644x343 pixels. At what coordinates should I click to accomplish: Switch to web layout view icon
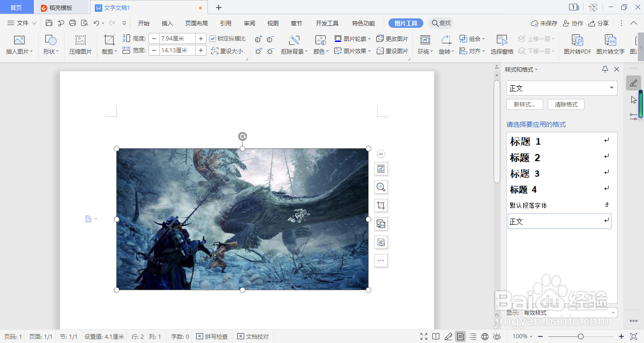tap(485, 336)
